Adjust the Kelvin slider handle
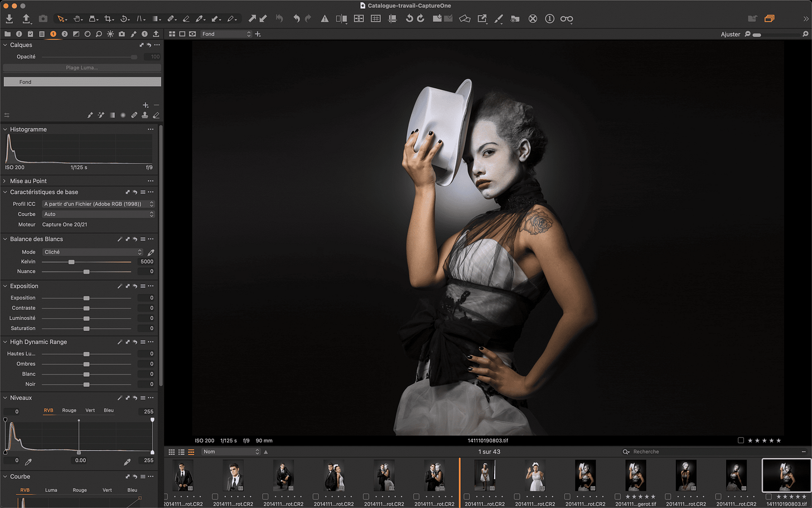812x508 pixels. [x=71, y=262]
